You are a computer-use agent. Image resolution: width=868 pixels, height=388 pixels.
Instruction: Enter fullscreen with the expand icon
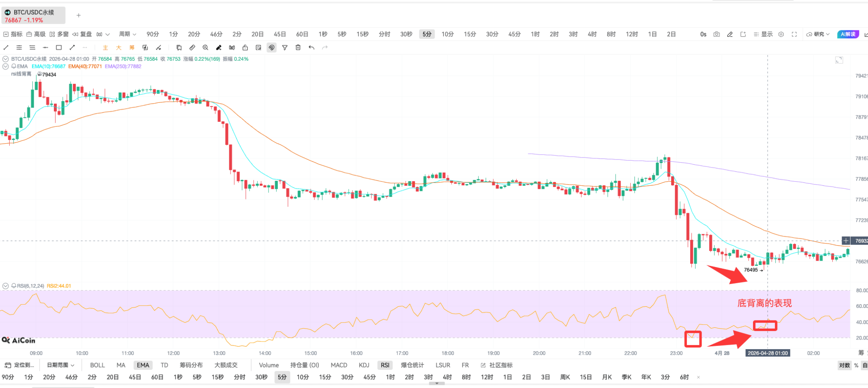[x=794, y=34]
